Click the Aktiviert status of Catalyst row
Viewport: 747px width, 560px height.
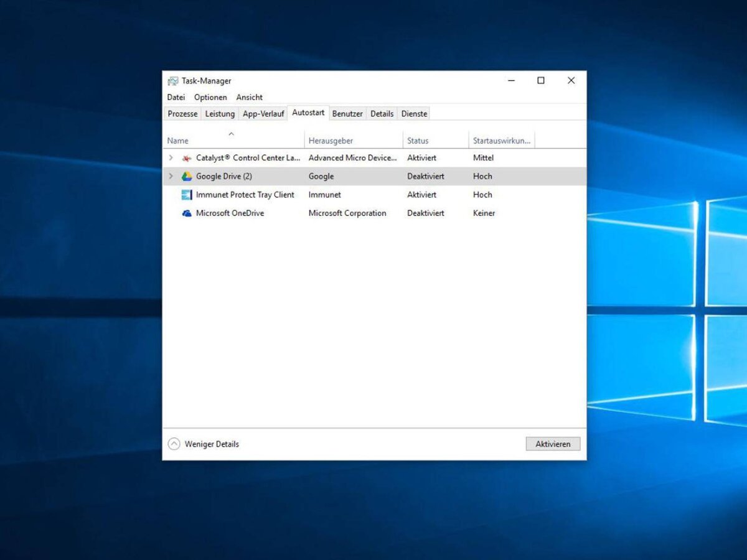coord(422,158)
